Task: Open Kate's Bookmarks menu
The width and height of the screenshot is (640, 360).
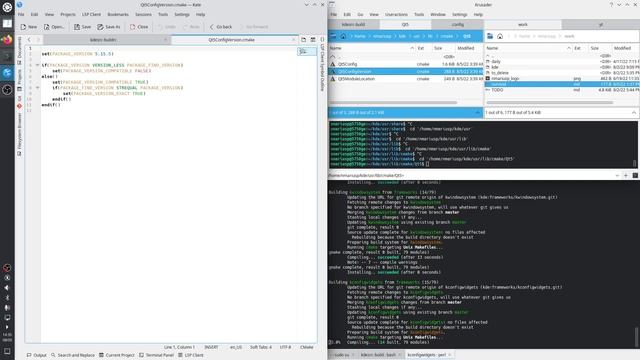Action: [118, 14]
